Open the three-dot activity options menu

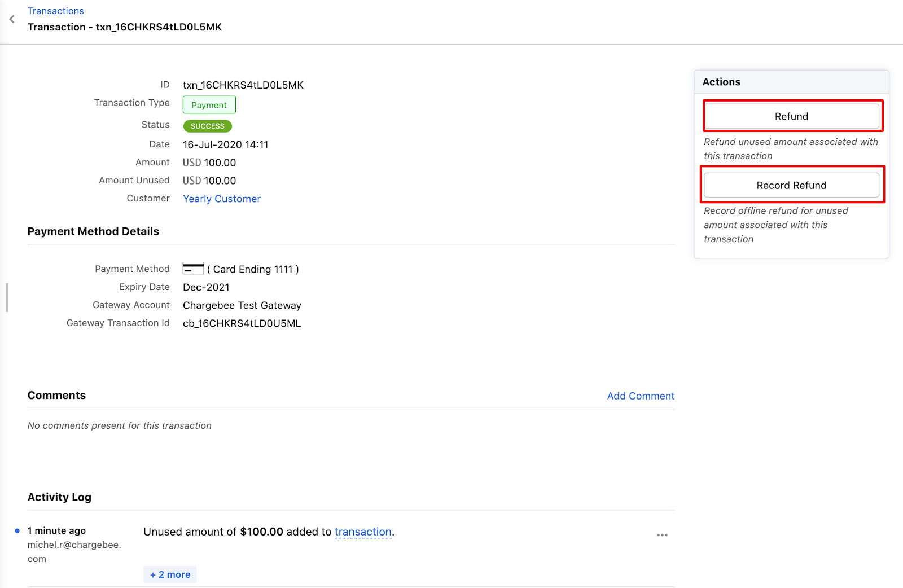tap(662, 534)
